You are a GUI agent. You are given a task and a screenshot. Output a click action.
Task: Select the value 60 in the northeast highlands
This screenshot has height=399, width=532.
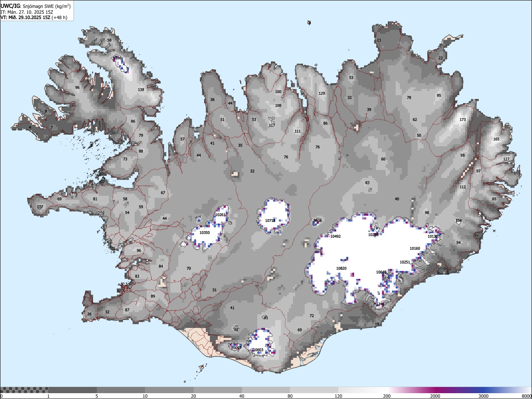pyautogui.click(x=383, y=159)
